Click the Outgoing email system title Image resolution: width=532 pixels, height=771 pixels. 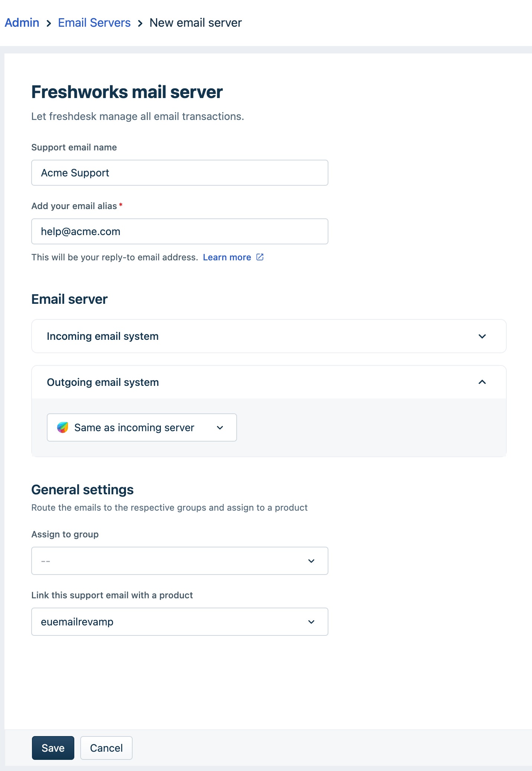pos(103,382)
